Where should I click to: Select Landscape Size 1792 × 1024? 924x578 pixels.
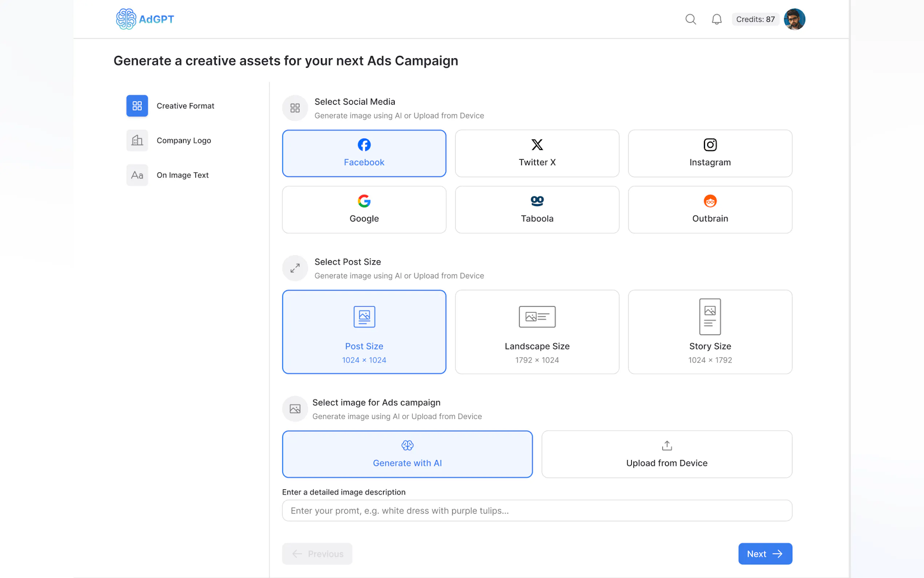click(537, 332)
